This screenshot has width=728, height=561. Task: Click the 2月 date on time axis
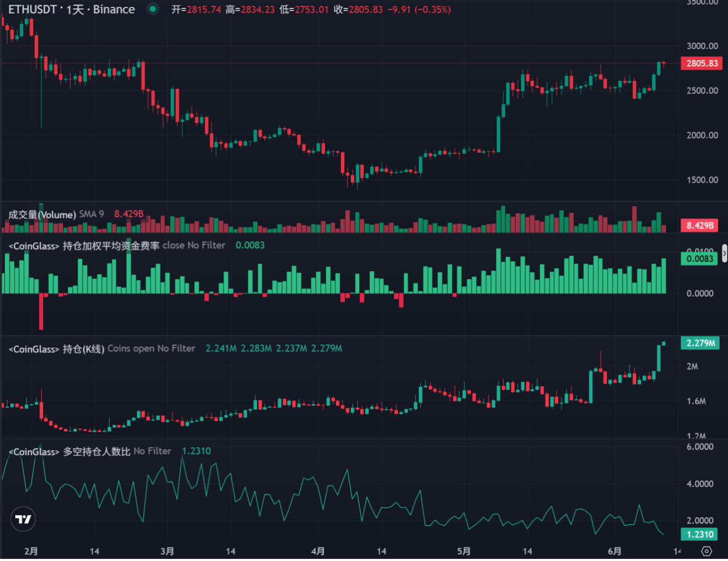[31, 551]
